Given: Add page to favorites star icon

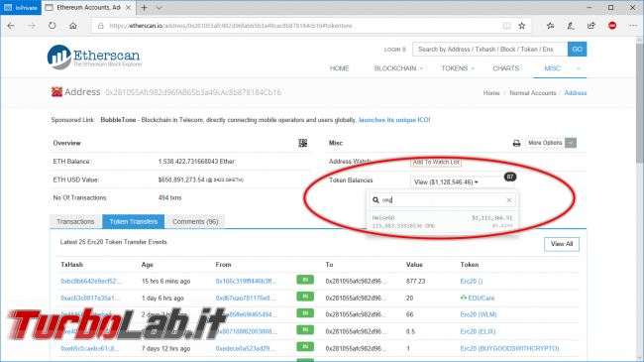Looking at the screenshot, I should click(521, 26).
